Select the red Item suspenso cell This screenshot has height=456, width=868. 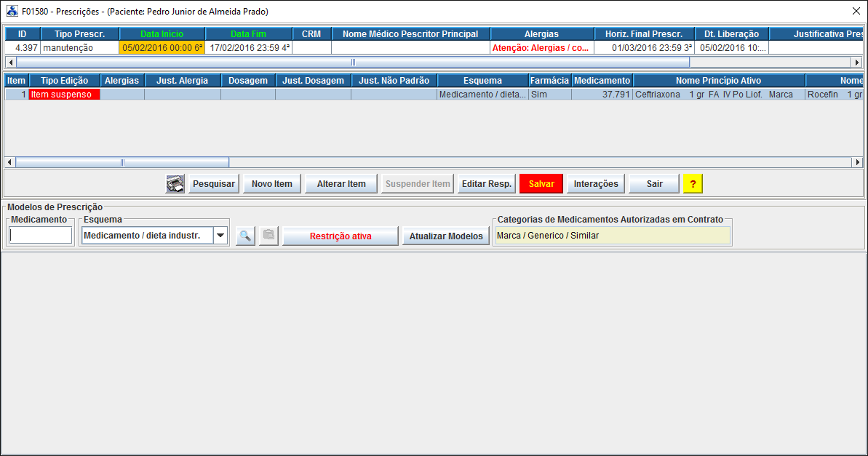pyautogui.click(x=64, y=95)
